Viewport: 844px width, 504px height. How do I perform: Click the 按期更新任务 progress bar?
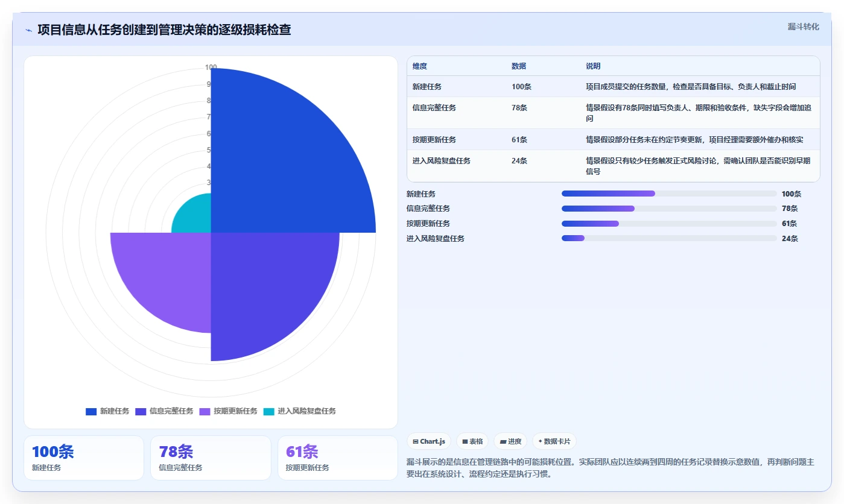click(x=669, y=224)
